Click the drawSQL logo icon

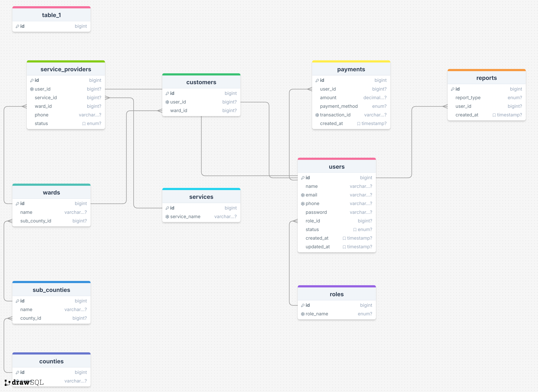click(7, 382)
